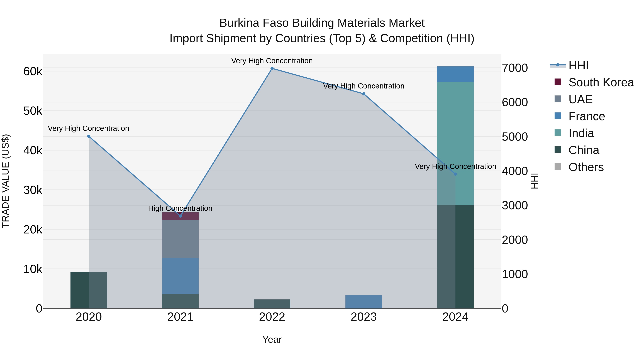Image resolution: width=644 pixels, height=362 pixels.
Task: Click the 2021 UAE bar segment
Action: coord(180,239)
